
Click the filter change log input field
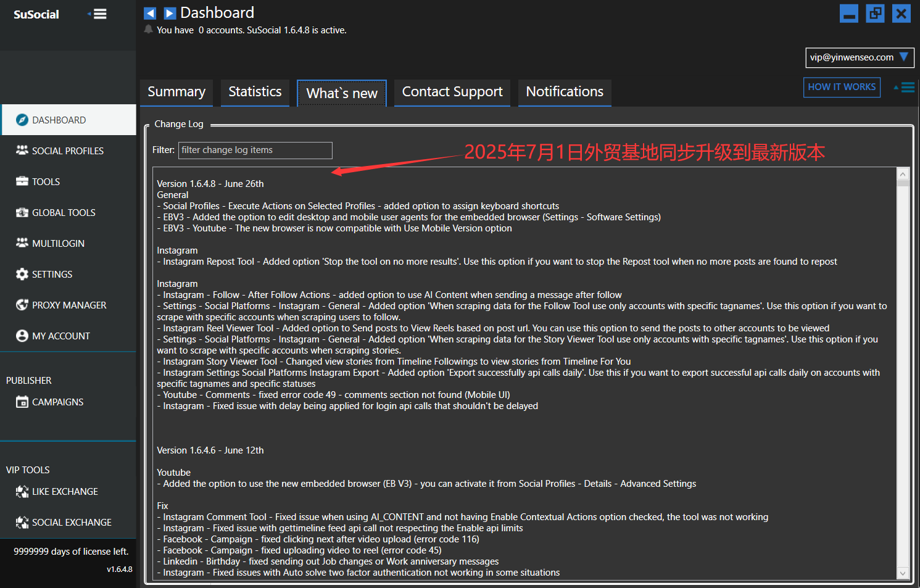pyautogui.click(x=255, y=150)
